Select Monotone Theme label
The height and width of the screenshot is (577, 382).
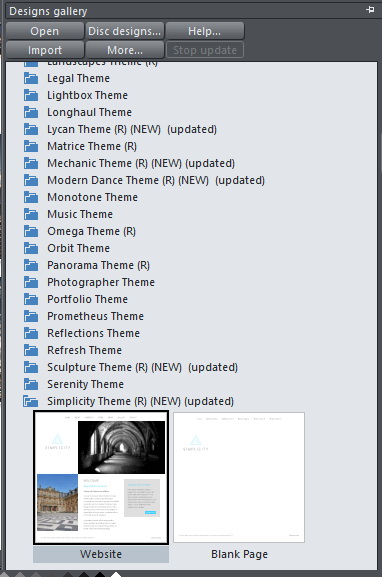pyautogui.click(x=92, y=197)
